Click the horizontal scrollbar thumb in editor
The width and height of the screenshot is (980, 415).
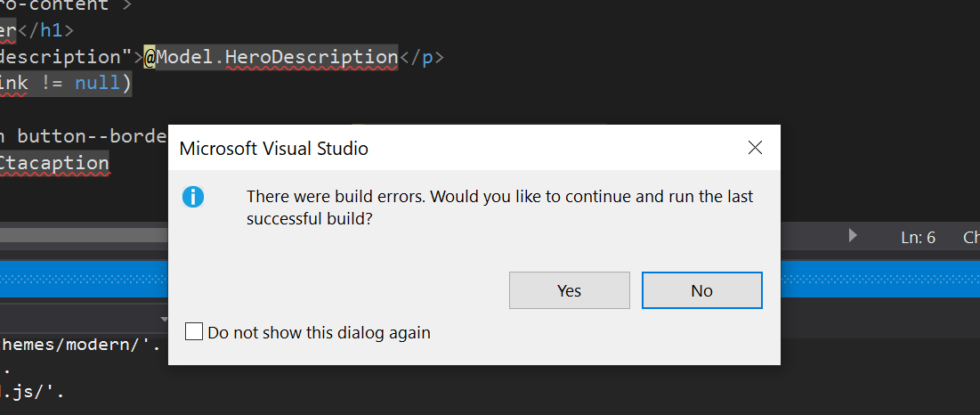[84, 236]
